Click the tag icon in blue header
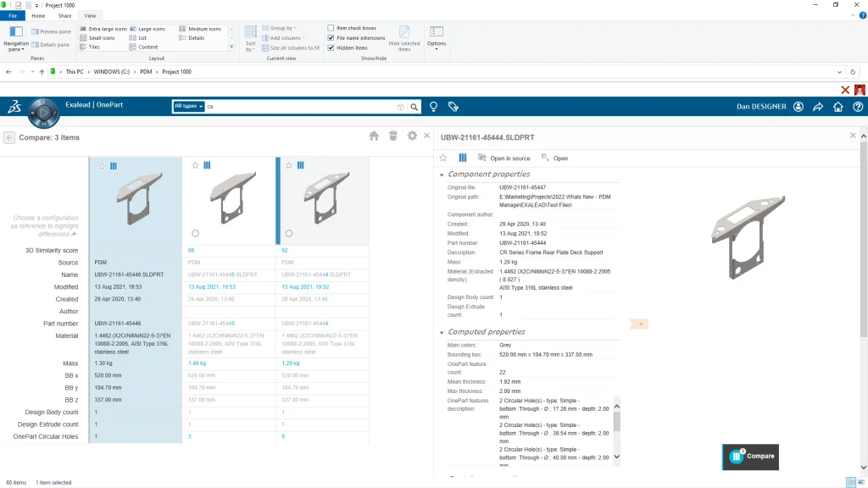Image resolution: width=868 pixels, height=488 pixels. [x=453, y=107]
